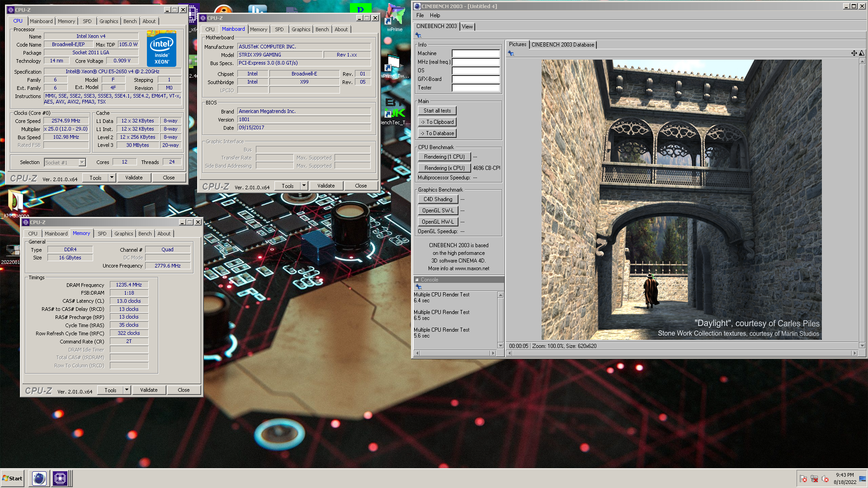Screen dimensions: 868x488
Task: Open the Help menu in Cinebench
Action: pyautogui.click(x=435, y=15)
